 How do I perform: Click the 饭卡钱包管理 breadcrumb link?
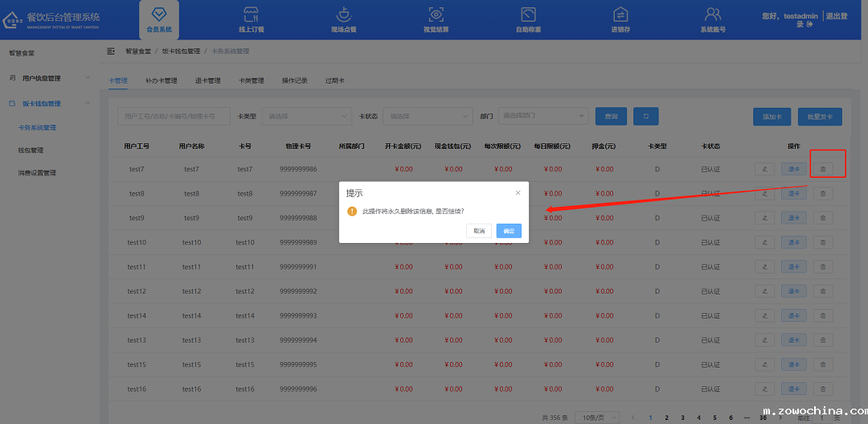pos(181,51)
